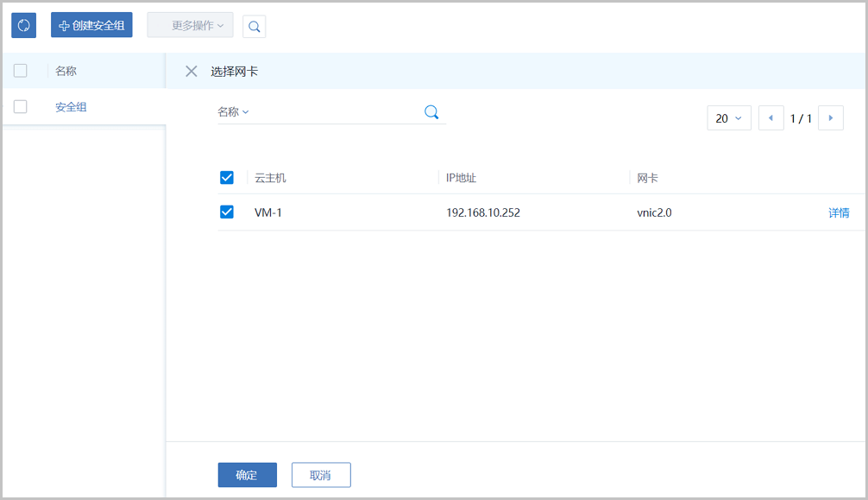The image size is (868, 500).
Task: Toggle the select-all checkbox beside 云主机
Action: pyautogui.click(x=227, y=178)
